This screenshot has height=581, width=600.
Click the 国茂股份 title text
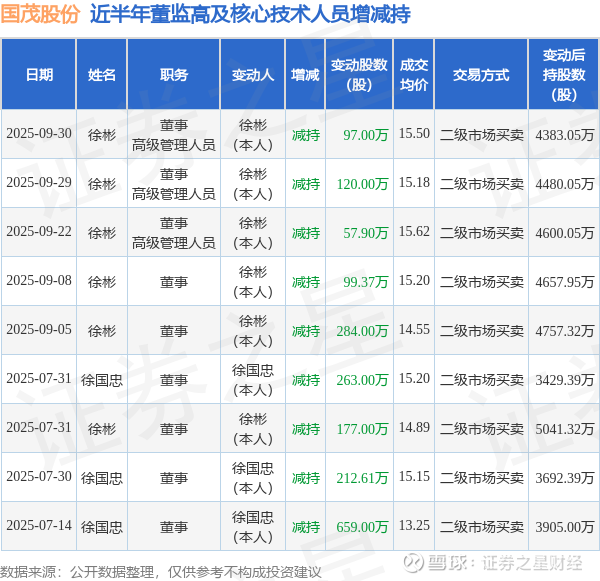coord(40,13)
